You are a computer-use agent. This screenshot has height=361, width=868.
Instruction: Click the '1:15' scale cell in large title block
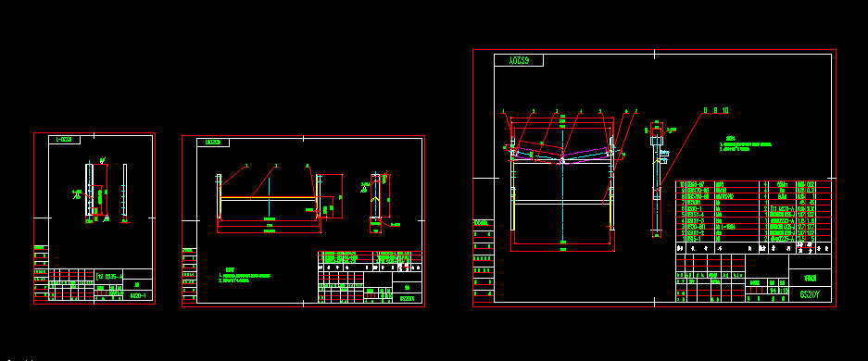pyautogui.click(x=784, y=291)
